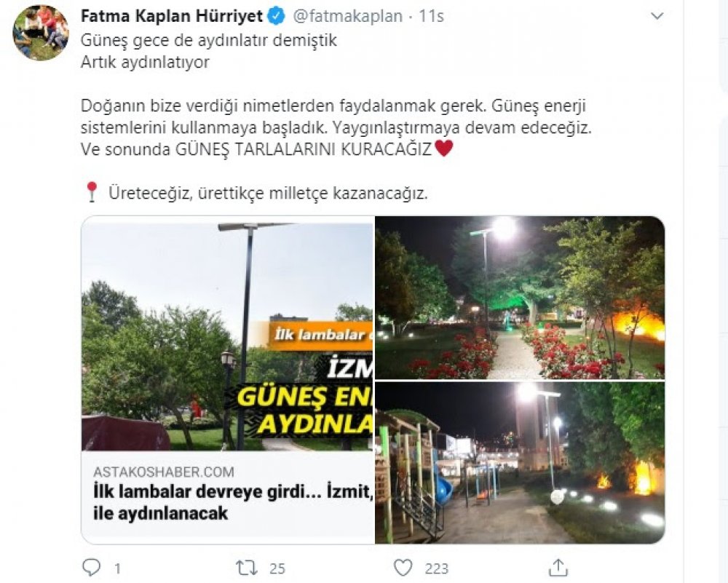Open the night playground photo
This screenshot has width=728, height=583.
pyautogui.click(x=520, y=462)
